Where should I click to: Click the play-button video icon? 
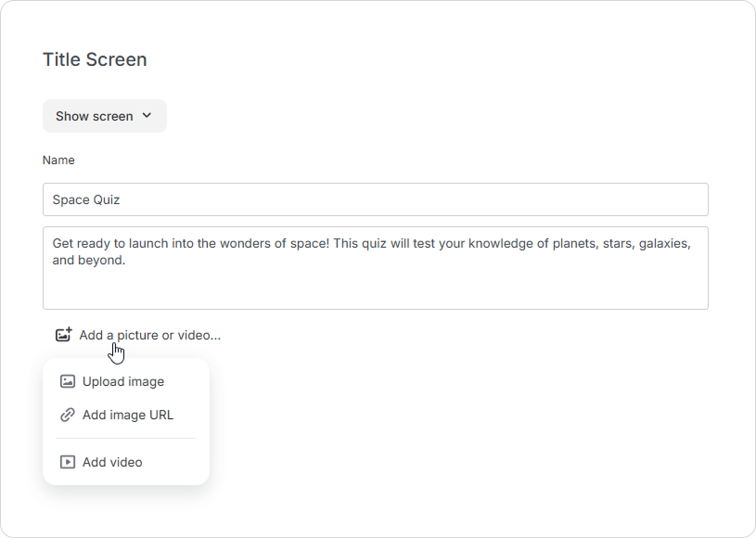(68, 462)
